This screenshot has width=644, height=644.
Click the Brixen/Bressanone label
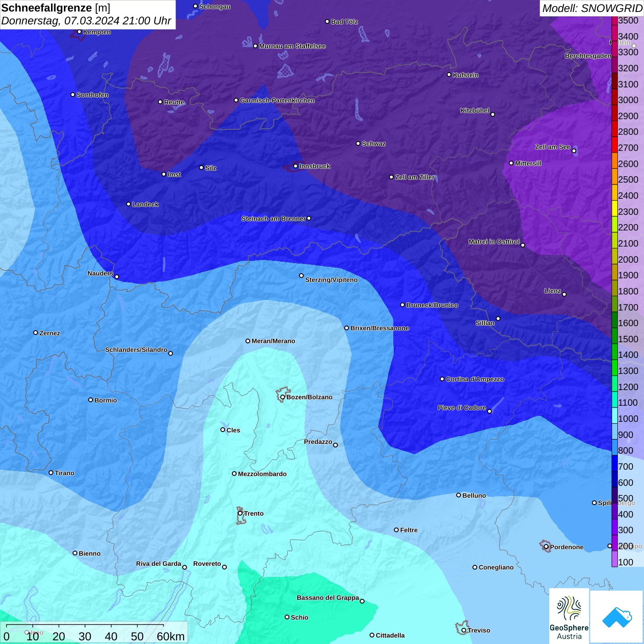pos(379,328)
